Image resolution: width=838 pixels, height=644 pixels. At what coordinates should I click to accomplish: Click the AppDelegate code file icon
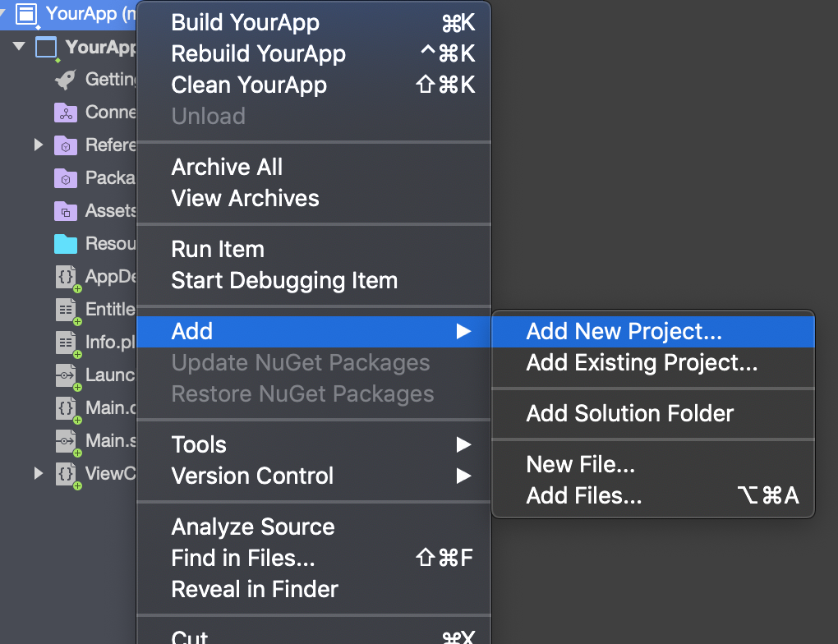(67, 278)
